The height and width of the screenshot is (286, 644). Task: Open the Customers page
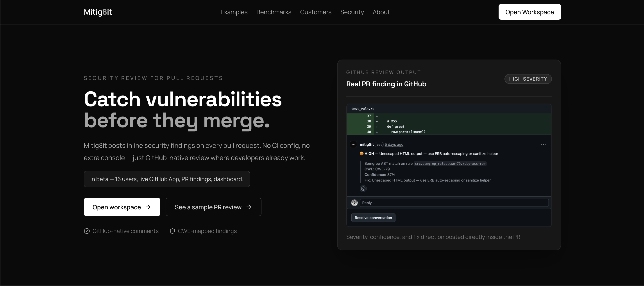coord(316,12)
